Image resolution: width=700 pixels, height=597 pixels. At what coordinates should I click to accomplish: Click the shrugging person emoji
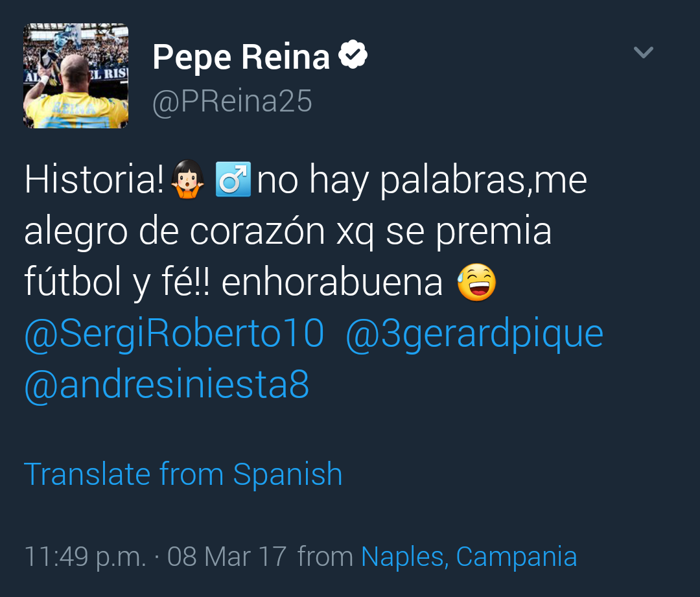point(188,180)
